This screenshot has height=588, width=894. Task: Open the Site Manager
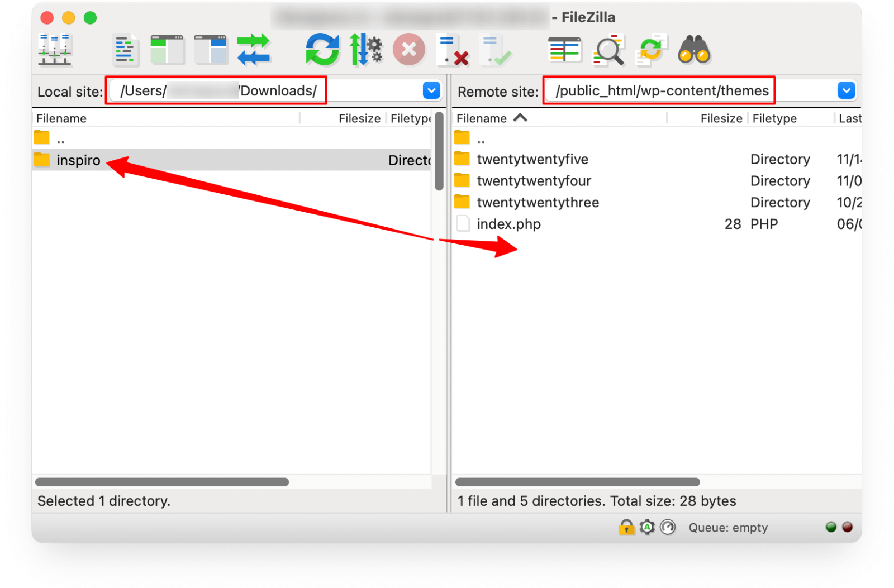tap(55, 50)
